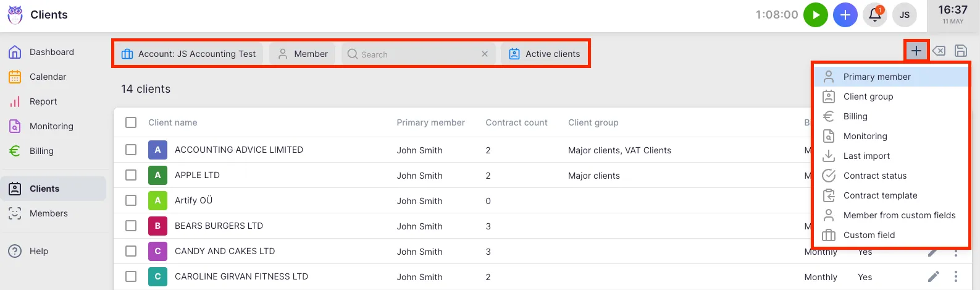980x290 pixels.
Task: Tick the select all clients checkbox
Action: tap(131, 122)
